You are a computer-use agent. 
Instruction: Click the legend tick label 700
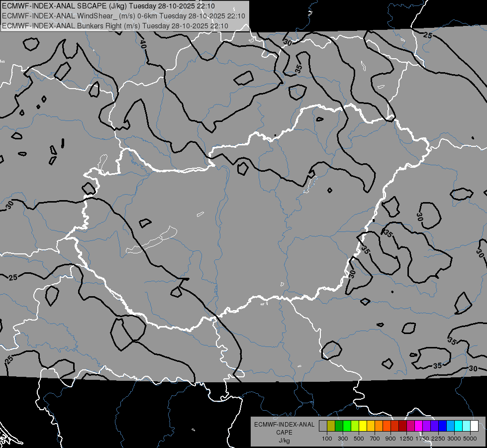point(375,439)
